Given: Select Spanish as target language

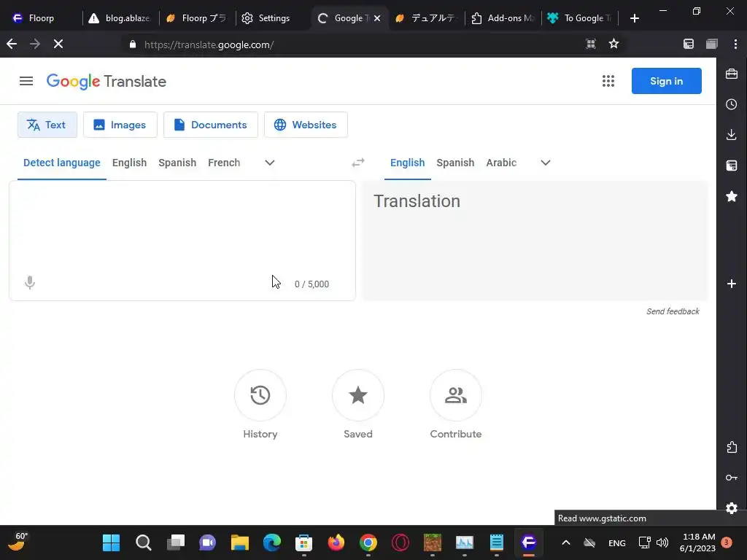Looking at the screenshot, I should pyautogui.click(x=455, y=163).
